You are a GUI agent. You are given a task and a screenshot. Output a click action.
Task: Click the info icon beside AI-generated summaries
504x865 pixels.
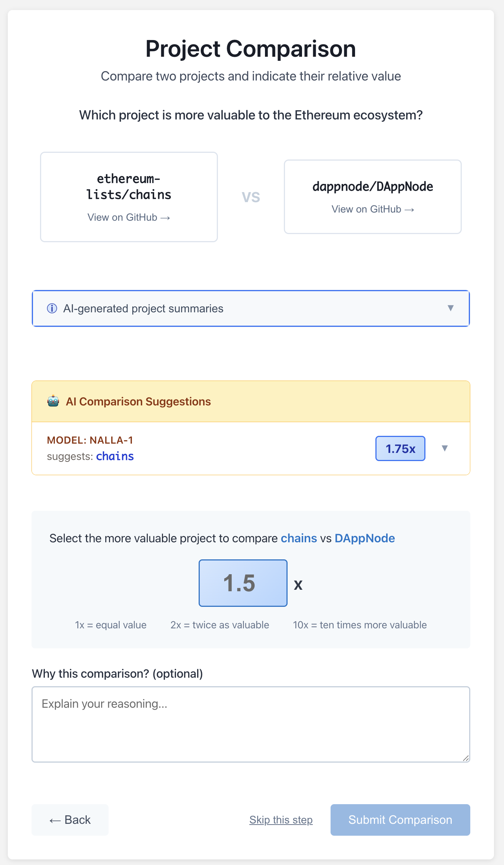(52, 308)
